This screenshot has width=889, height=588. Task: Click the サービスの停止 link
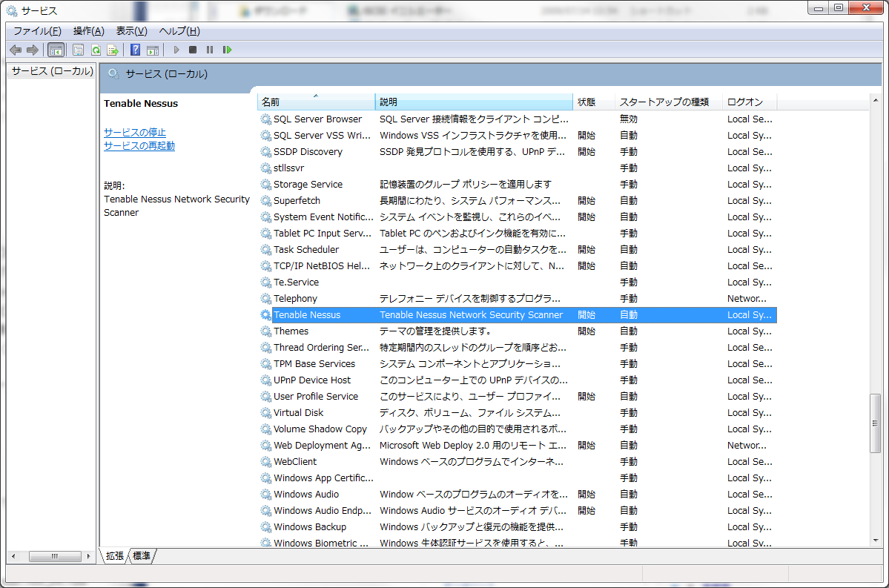[x=135, y=132]
